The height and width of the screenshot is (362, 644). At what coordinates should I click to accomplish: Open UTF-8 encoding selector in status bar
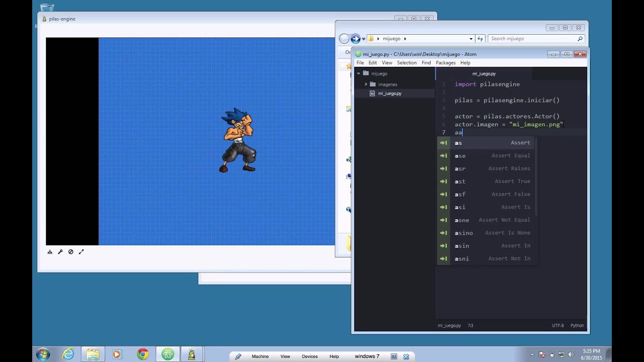pyautogui.click(x=558, y=325)
